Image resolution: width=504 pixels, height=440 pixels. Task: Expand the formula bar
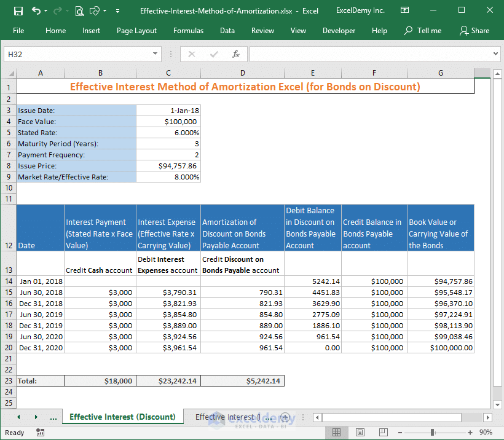[x=495, y=54]
